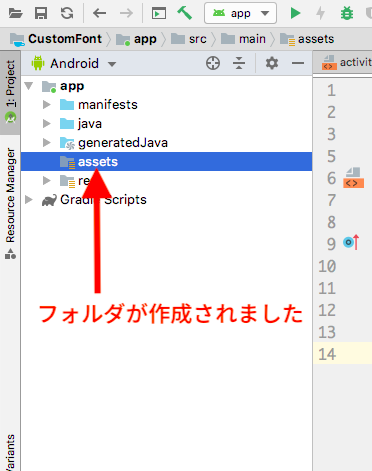Image resolution: width=372 pixels, height=471 pixels.
Task: Toggle the 1: Project tool window tab
Action: [10, 92]
